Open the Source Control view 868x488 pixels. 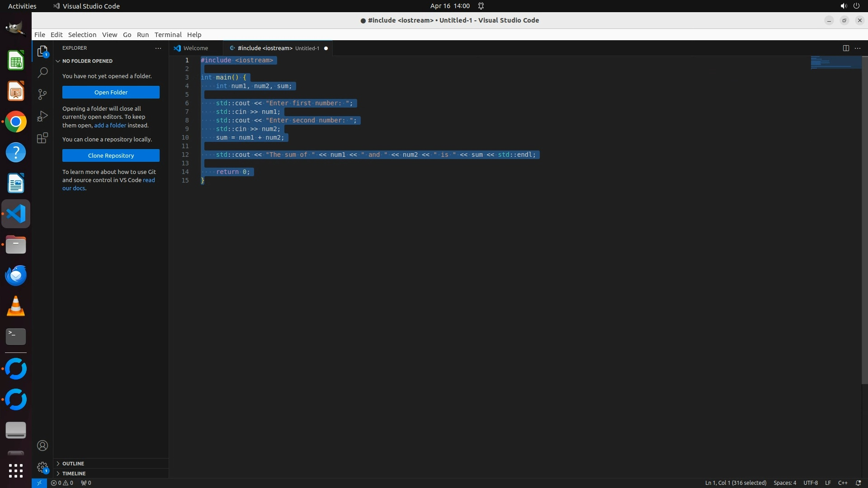[42, 94]
